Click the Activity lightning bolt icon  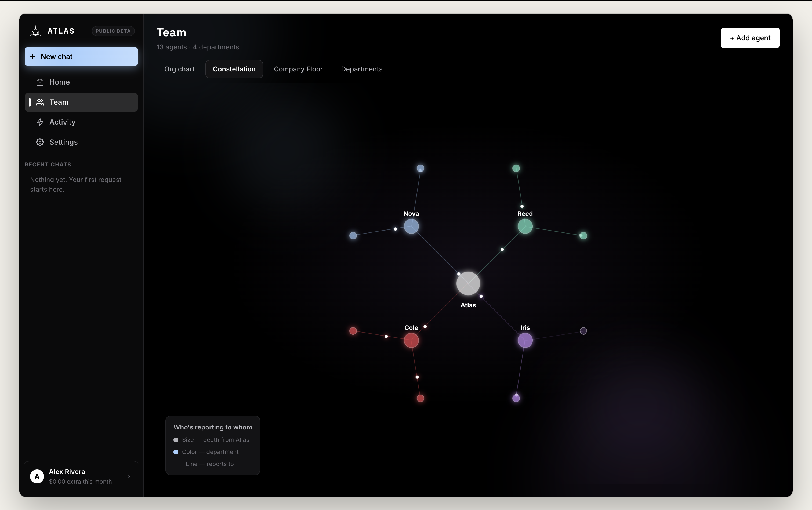pyautogui.click(x=40, y=122)
